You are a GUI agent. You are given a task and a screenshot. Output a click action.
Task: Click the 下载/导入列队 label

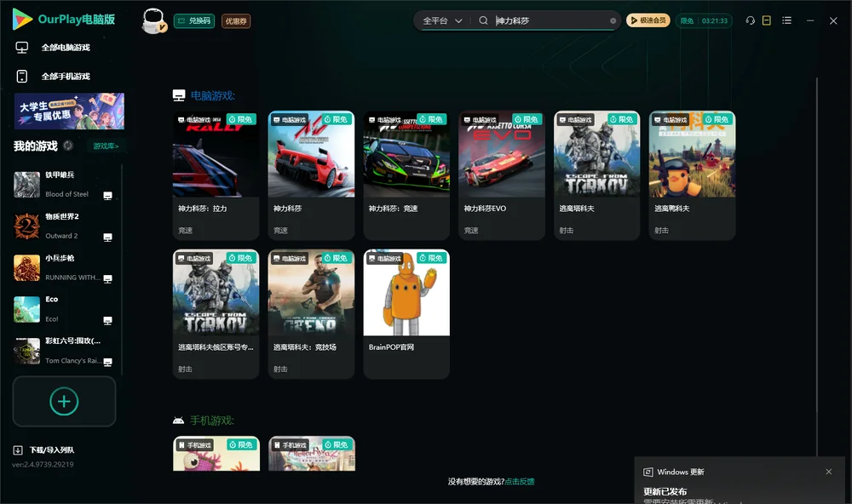52,450
